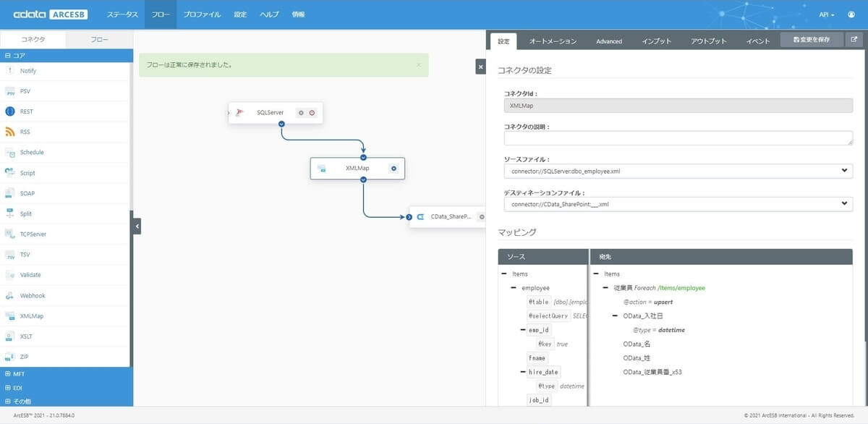Collapse source tree Items node
Image resolution: width=868 pixels, height=424 pixels.
[x=503, y=274]
